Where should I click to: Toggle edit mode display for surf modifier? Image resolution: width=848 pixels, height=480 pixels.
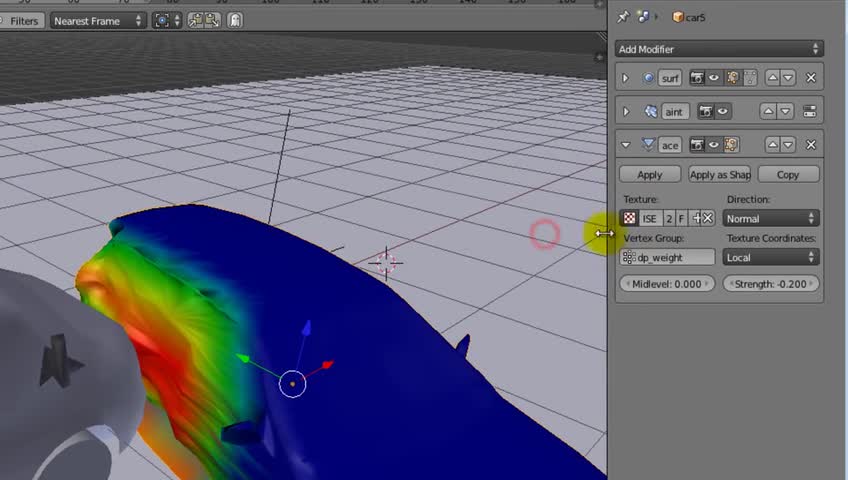(x=732, y=78)
